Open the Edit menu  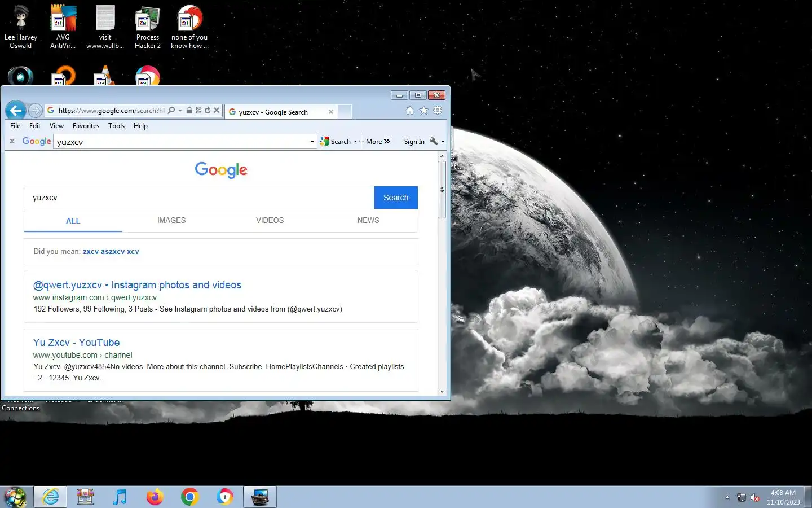pyautogui.click(x=35, y=126)
